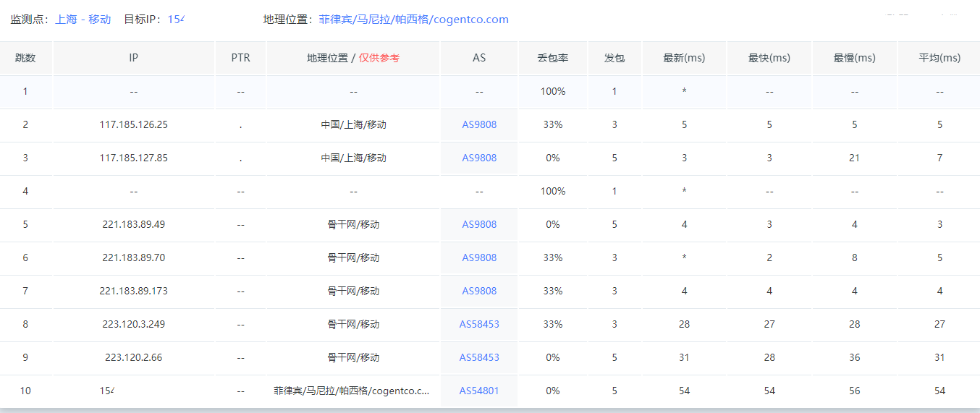
Task: Select IP cell 221.183.89.70
Action: (x=133, y=257)
